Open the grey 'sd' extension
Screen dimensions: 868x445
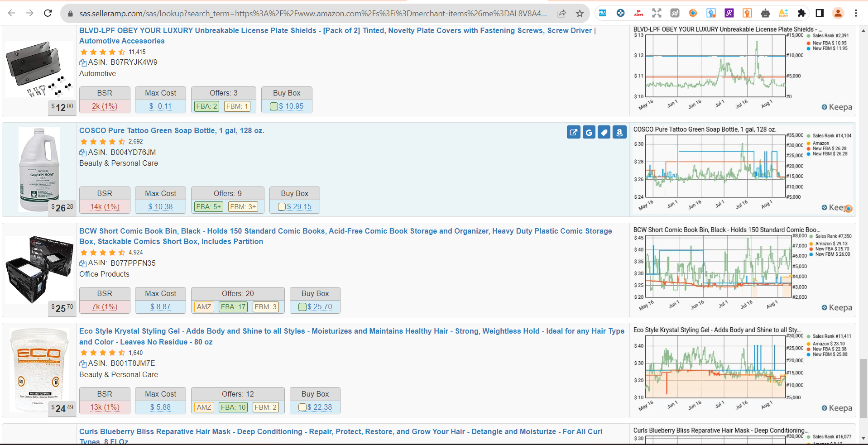click(x=675, y=13)
